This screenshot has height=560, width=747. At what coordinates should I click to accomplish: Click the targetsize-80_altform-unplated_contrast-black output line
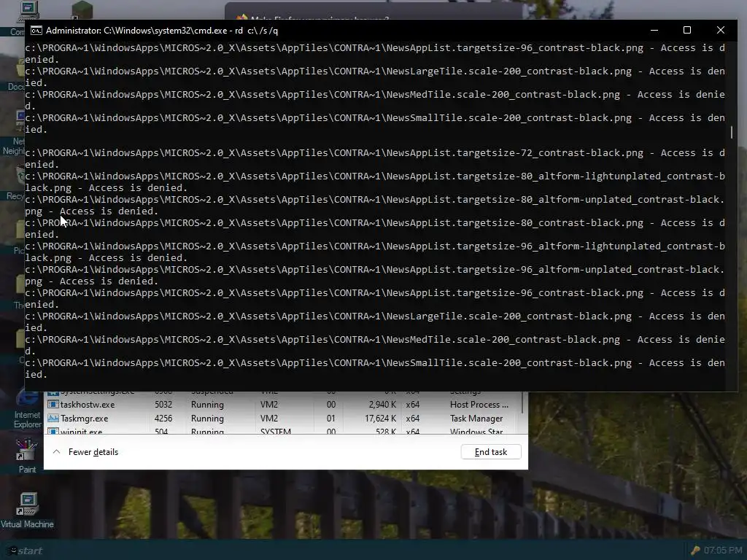tap(375, 205)
